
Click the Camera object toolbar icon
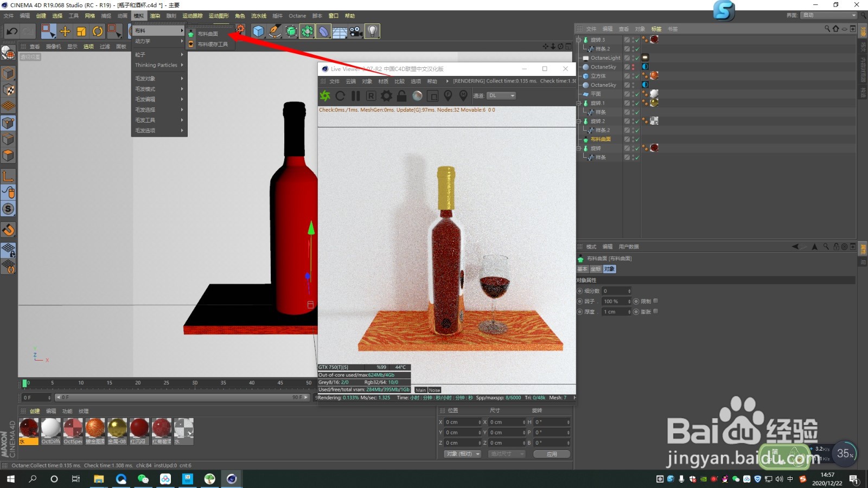tap(356, 31)
